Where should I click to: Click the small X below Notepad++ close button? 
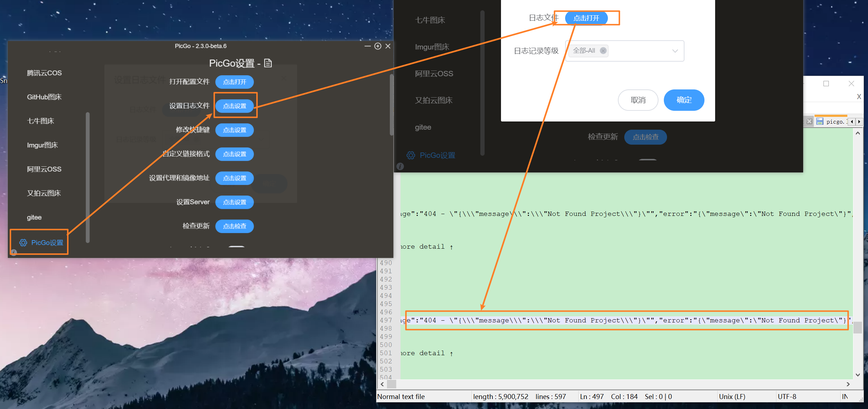pos(859,97)
